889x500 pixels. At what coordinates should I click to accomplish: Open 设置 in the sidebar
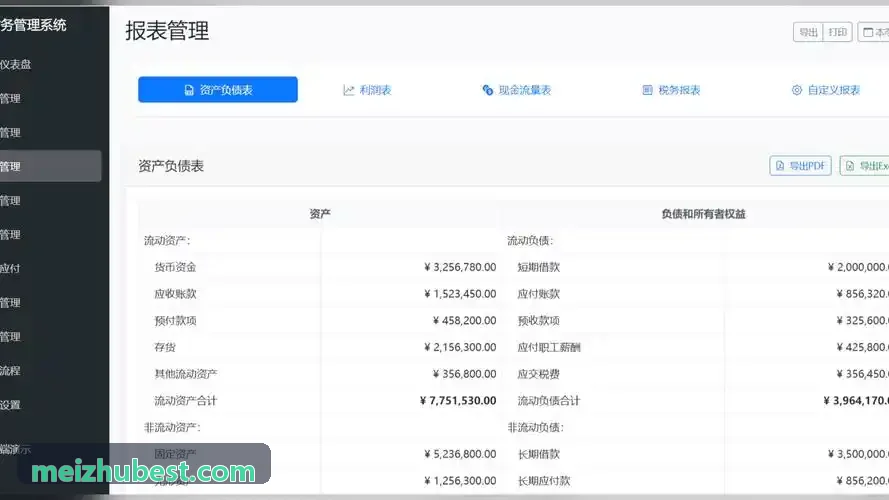click(10, 405)
